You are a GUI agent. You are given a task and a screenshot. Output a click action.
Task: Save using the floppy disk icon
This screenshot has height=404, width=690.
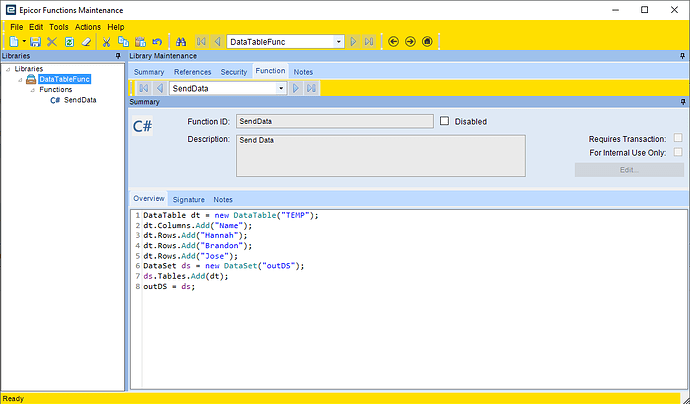35,42
